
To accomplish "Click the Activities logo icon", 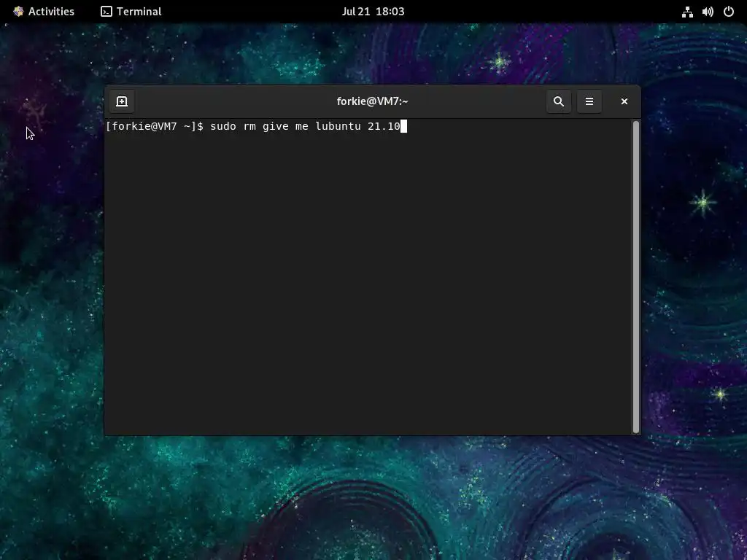I will tap(18, 12).
